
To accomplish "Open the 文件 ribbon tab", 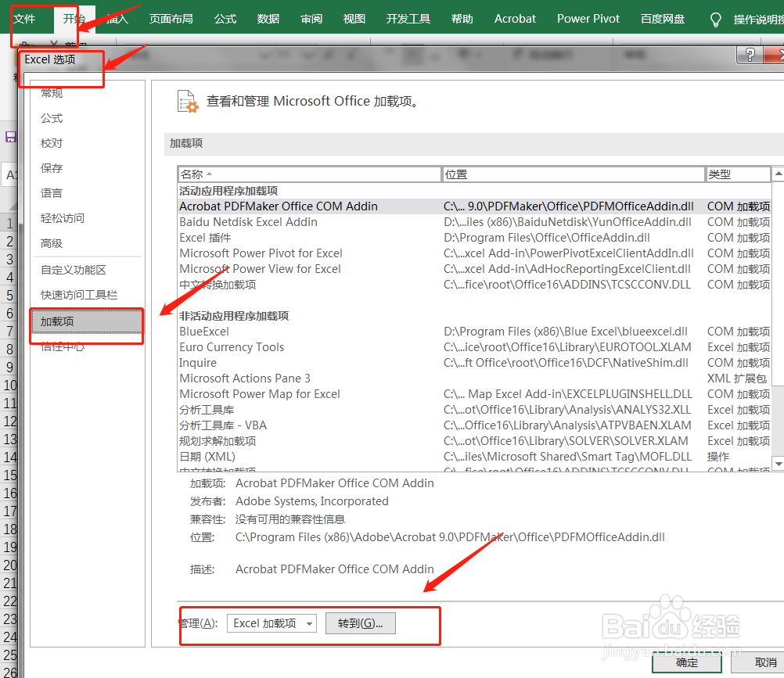I will pos(24,19).
